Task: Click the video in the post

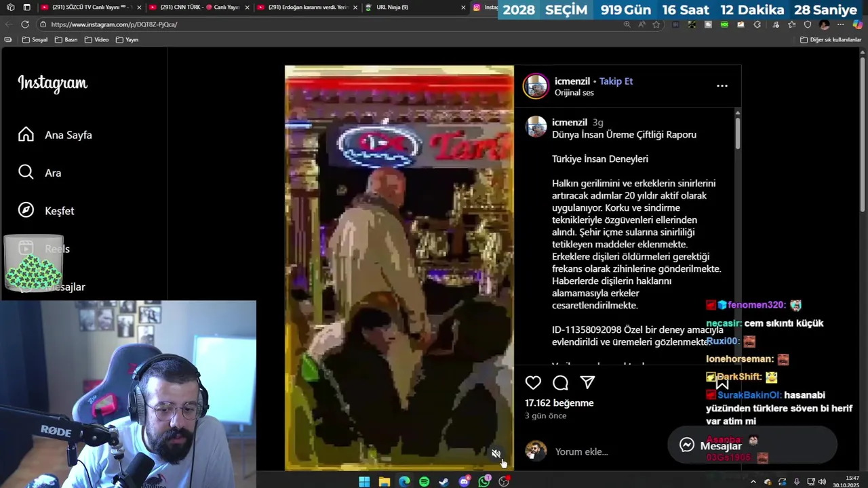Action: [x=399, y=268]
